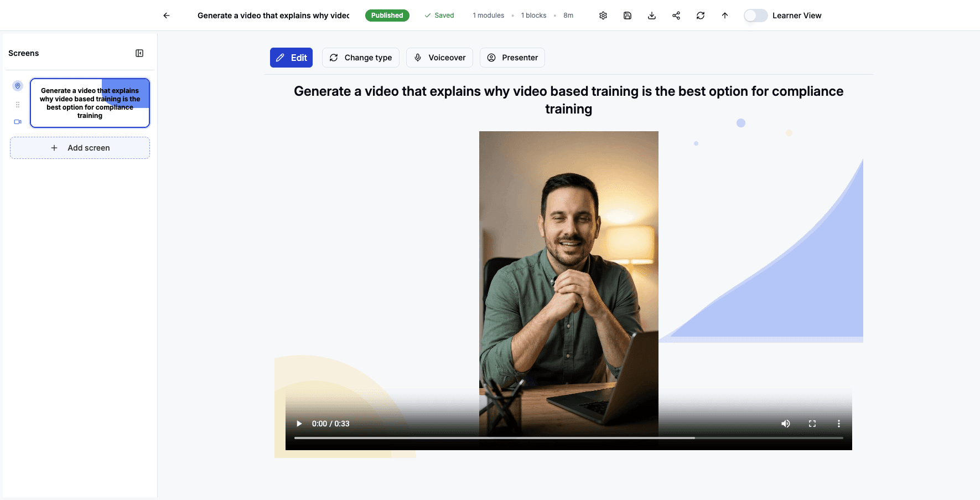980x500 pixels.
Task: Play the compliance training video
Action: coord(299,423)
